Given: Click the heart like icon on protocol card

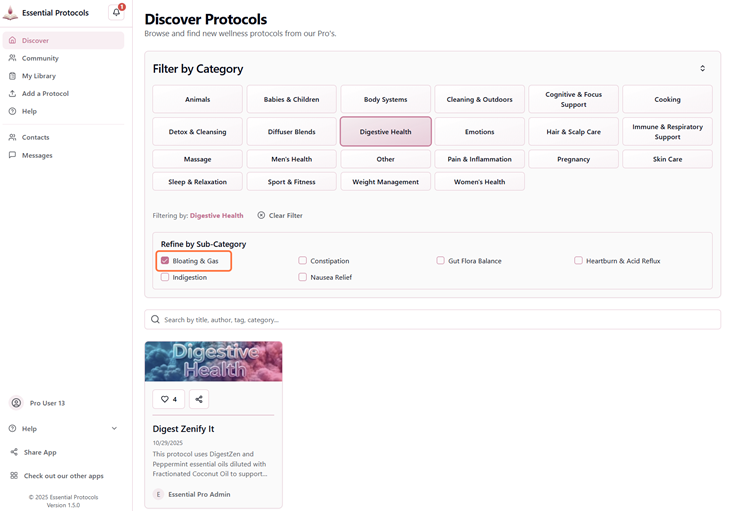Looking at the screenshot, I should [166, 399].
